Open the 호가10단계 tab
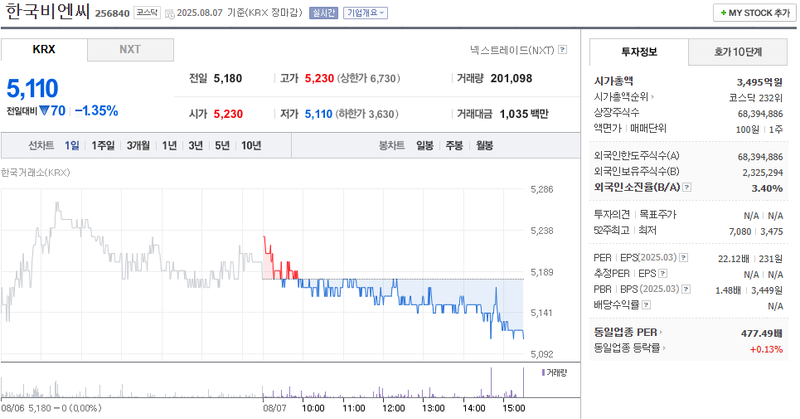The width and height of the screenshot is (800, 419). tap(738, 52)
